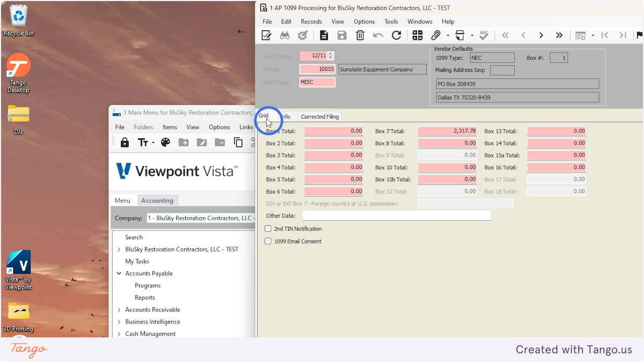Click the ABC spell check icon
The width and height of the screenshot is (644, 362).
click(x=484, y=35)
